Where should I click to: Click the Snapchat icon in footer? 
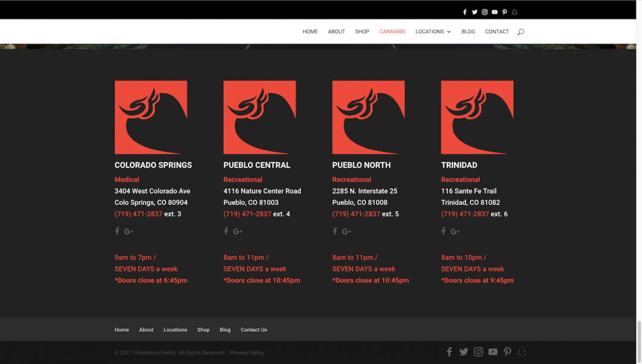coord(522,352)
